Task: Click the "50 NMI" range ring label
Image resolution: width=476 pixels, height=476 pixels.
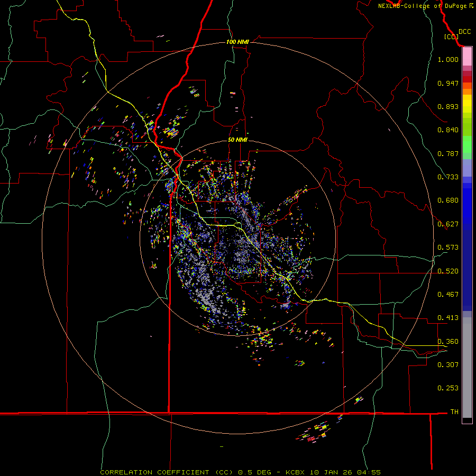Action: coord(237,140)
